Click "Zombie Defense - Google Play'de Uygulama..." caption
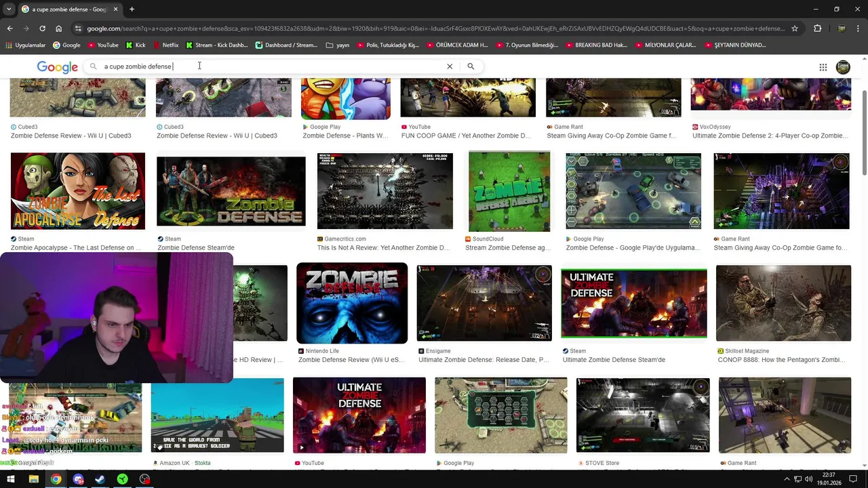The width and height of the screenshot is (868, 488). [633, 248]
